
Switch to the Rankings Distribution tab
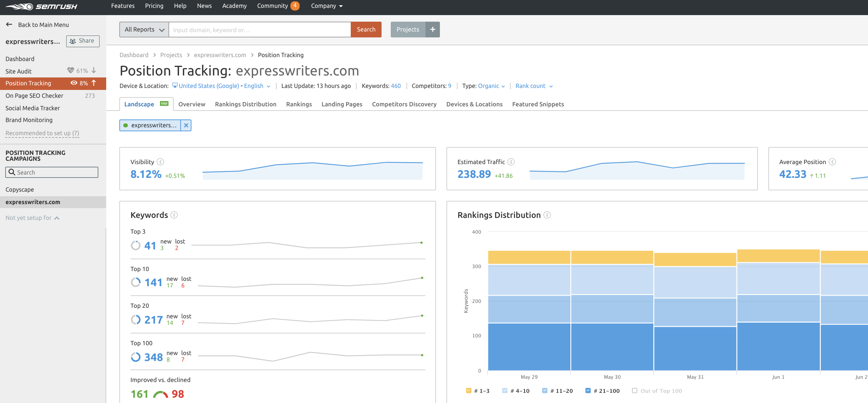pos(246,104)
